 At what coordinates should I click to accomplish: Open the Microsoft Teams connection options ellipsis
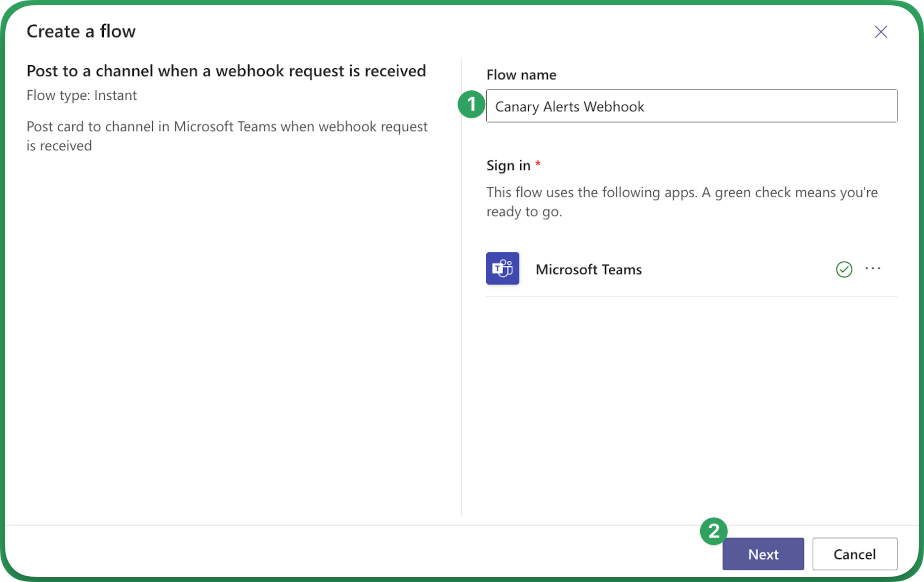(873, 268)
